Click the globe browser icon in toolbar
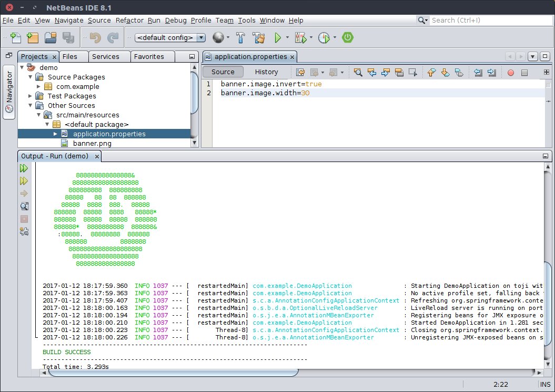The image size is (555, 392). pos(218,37)
